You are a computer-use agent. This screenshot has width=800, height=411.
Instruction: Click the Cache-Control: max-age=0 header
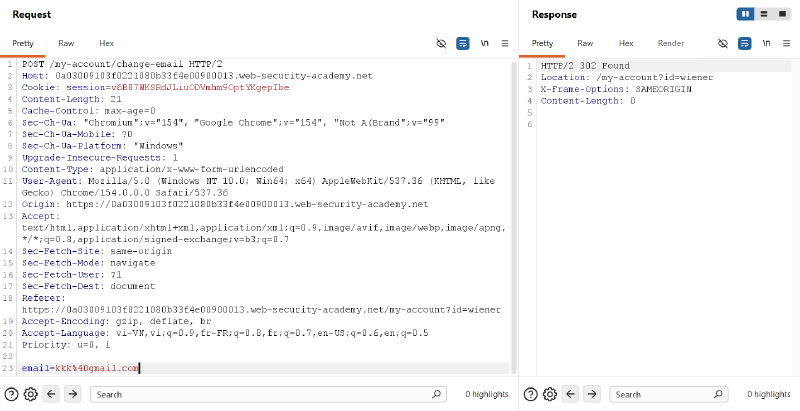(89, 111)
